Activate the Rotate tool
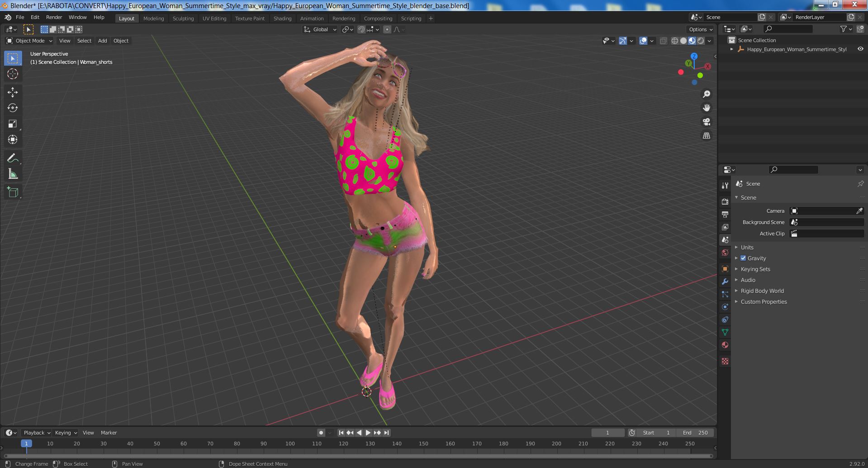 (13, 108)
